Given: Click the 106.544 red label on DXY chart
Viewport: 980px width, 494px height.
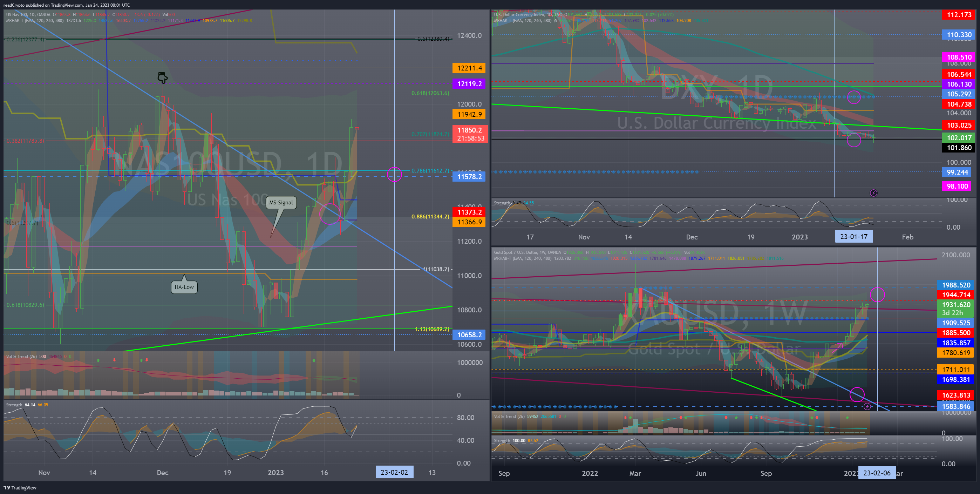Looking at the screenshot, I should tap(959, 74).
